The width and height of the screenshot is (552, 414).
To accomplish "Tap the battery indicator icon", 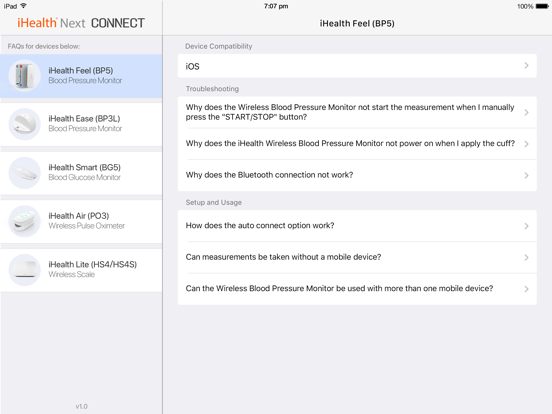I will pyautogui.click(x=542, y=6).
